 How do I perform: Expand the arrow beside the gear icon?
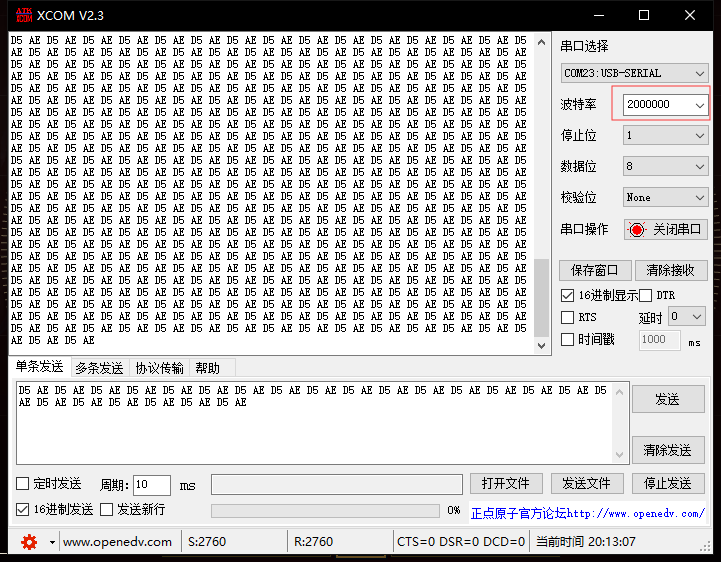coord(52,543)
